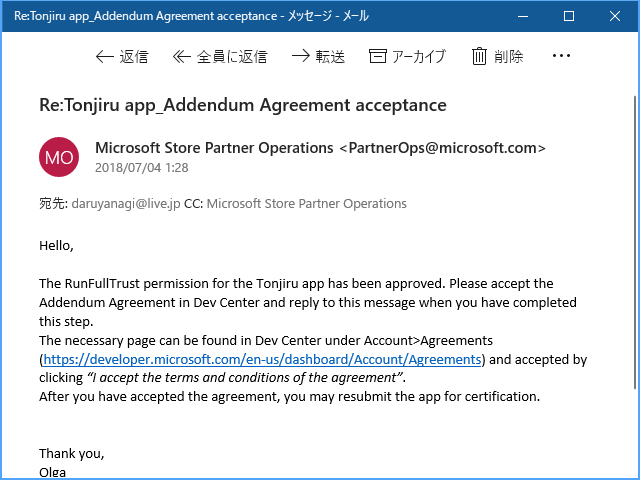Click recipient daruyanagi@live.jp address
Viewport: 640px width, 480px height.
tap(126, 203)
